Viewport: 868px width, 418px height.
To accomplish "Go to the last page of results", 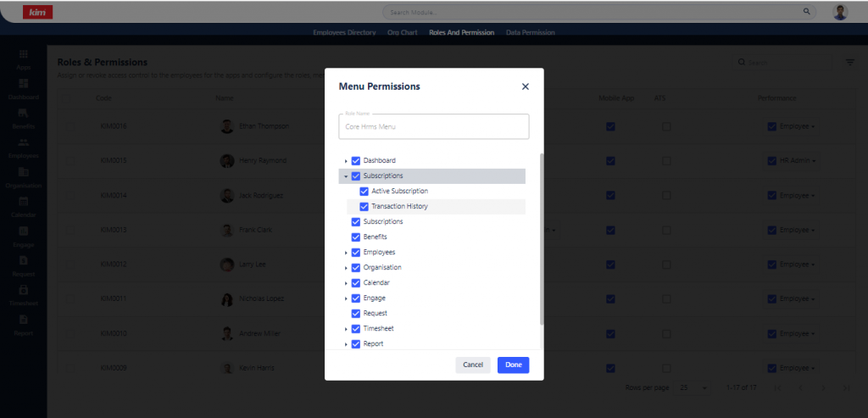I will (846, 388).
